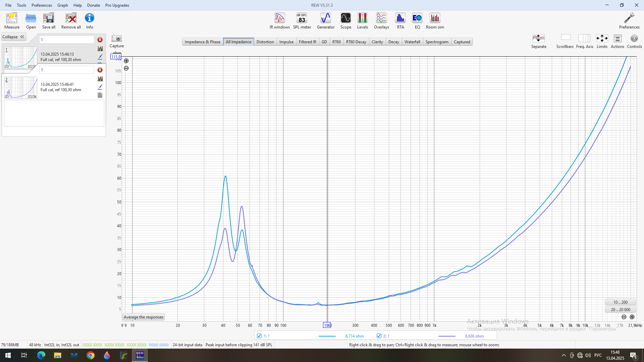
Task: Zoom in the vertical axis
Action: (x=126, y=61)
